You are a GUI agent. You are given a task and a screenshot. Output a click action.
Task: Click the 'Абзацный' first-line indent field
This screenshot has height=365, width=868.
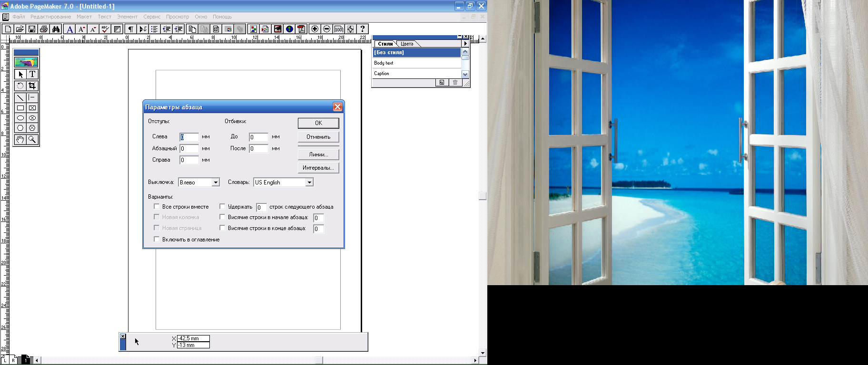coord(189,148)
